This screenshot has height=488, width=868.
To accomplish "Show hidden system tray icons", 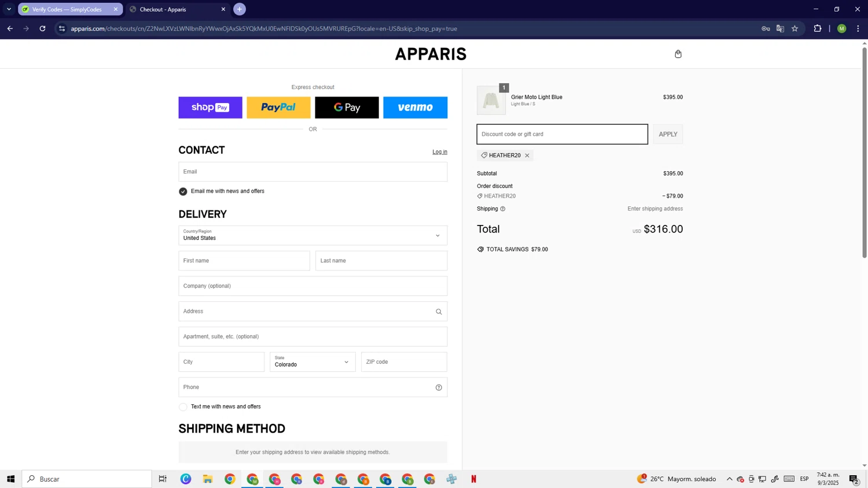I will click(x=730, y=479).
